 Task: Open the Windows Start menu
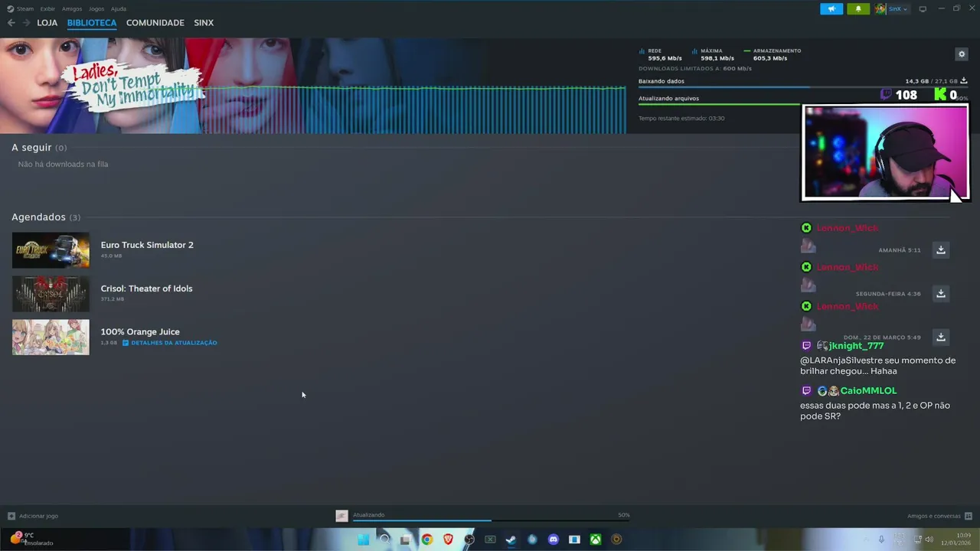tap(364, 540)
